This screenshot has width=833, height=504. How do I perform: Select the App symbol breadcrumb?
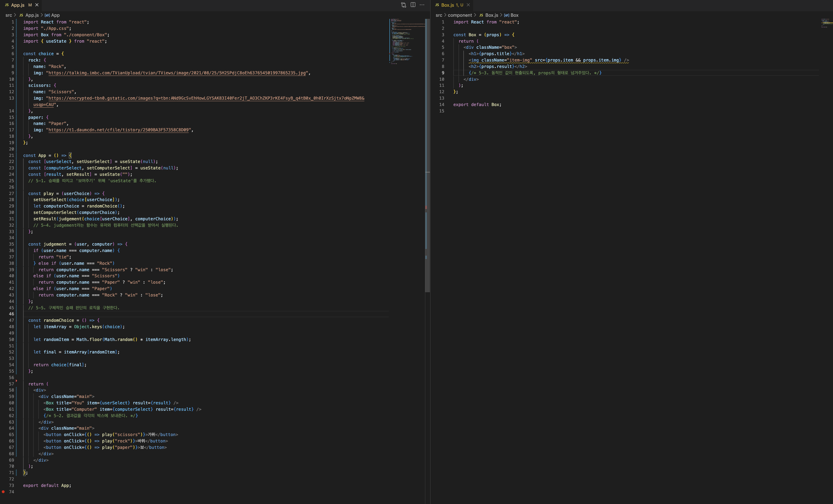52,15
